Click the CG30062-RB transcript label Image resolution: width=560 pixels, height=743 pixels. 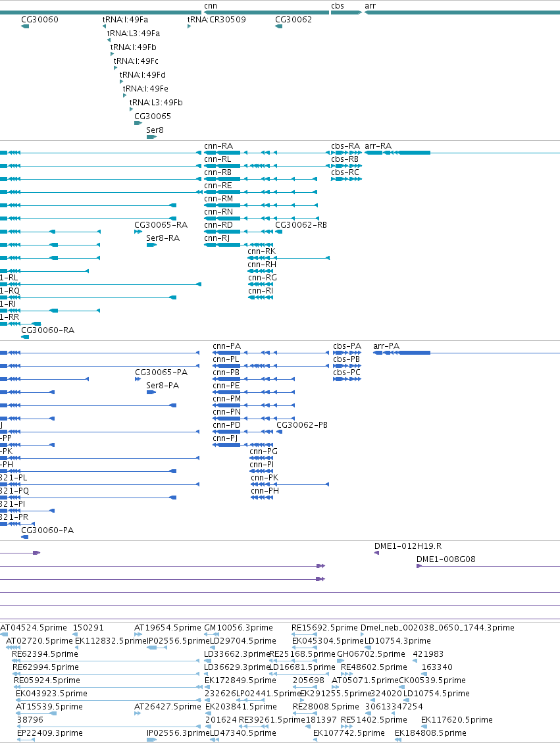[301, 224]
